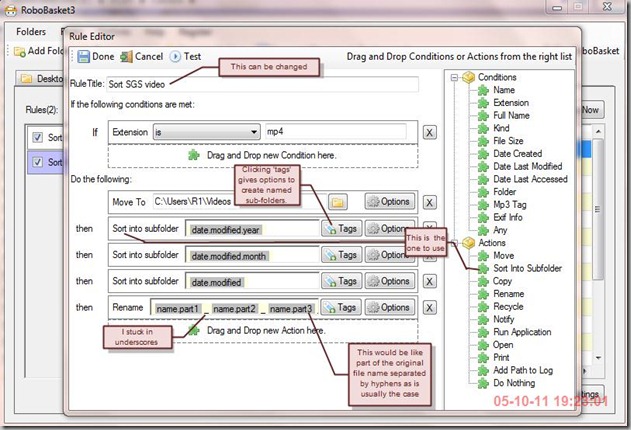
Task: Open the 'is' condition operator dropdown
Action: click(x=206, y=132)
